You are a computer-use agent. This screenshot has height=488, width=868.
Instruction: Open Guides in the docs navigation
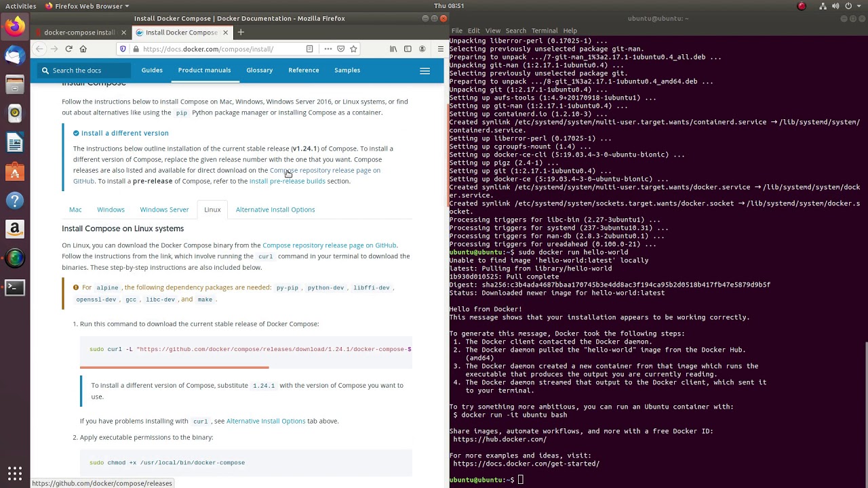click(152, 70)
